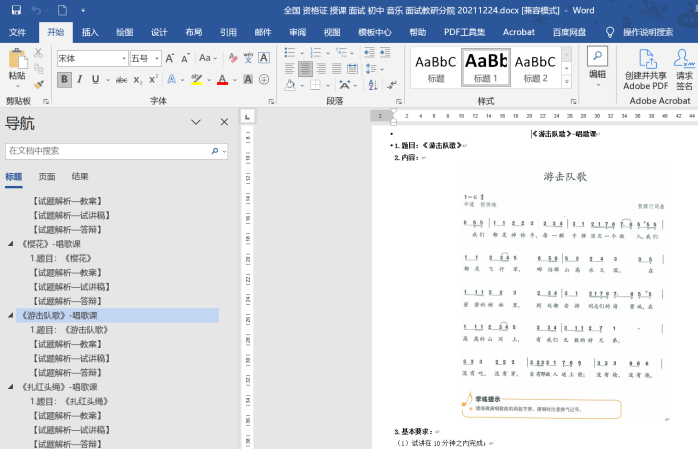Screen dimensions: 699x449
Task: Open the font name dropdown showing 宋体
Action: click(x=91, y=58)
